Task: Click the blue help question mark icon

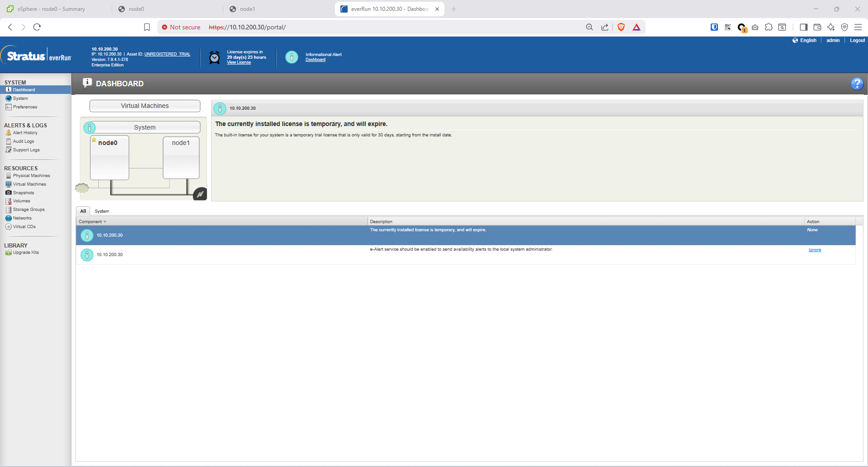Action: pos(857,84)
